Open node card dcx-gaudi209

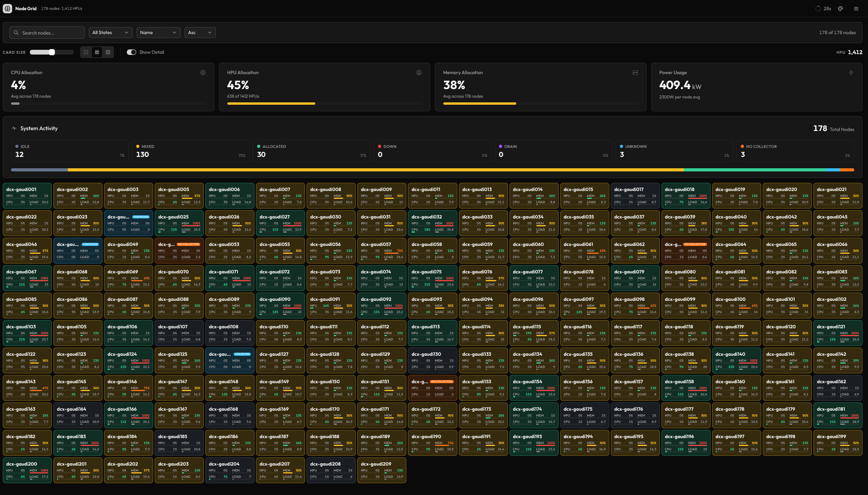point(382,470)
